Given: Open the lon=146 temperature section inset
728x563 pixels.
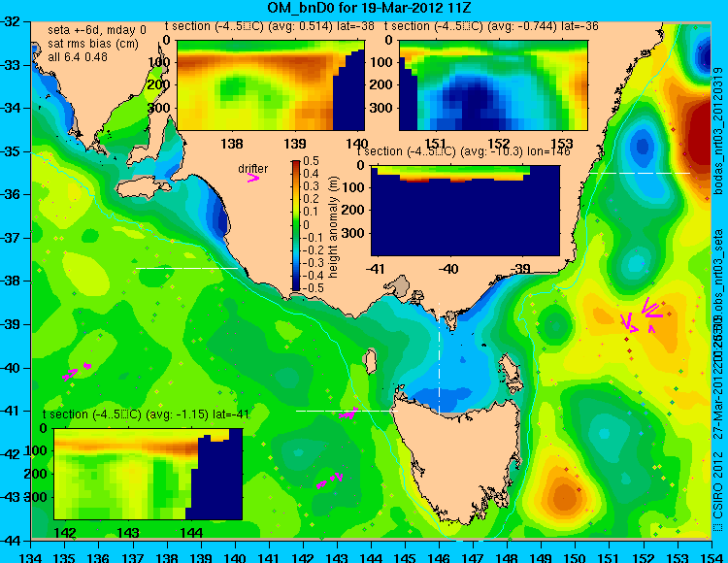Looking at the screenshot, I should click(465, 211).
